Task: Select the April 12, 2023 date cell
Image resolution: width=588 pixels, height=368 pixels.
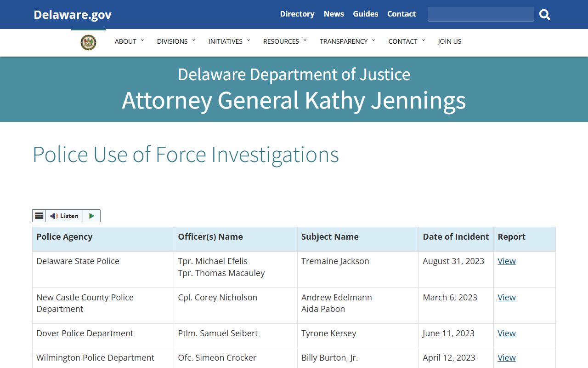Action: pos(456,358)
